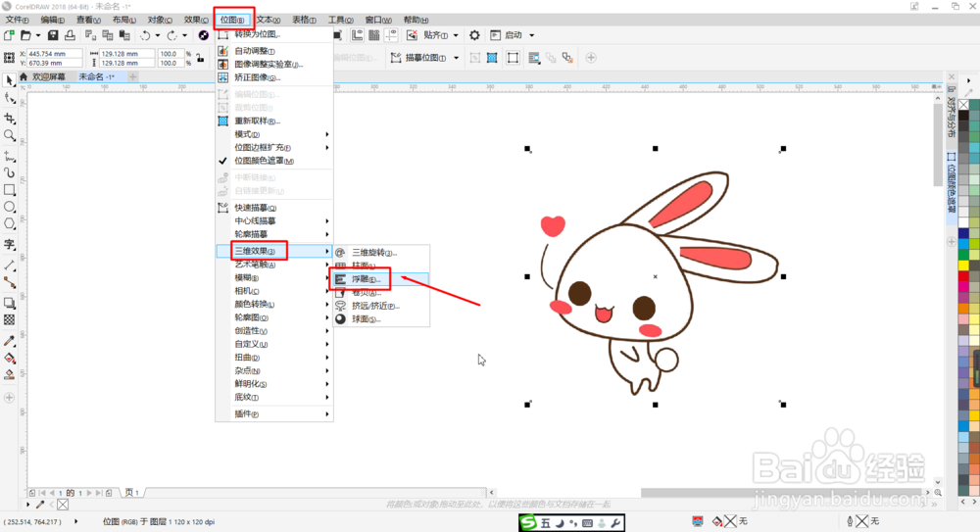Expand the 位图边框扩充 submenu
This screenshot has height=532, width=980.
pos(273,148)
